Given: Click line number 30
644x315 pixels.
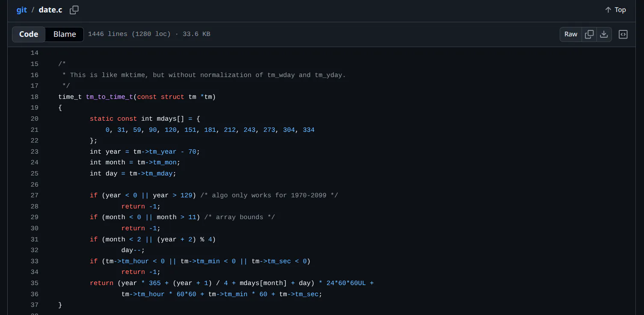Looking at the screenshot, I should (34, 229).
